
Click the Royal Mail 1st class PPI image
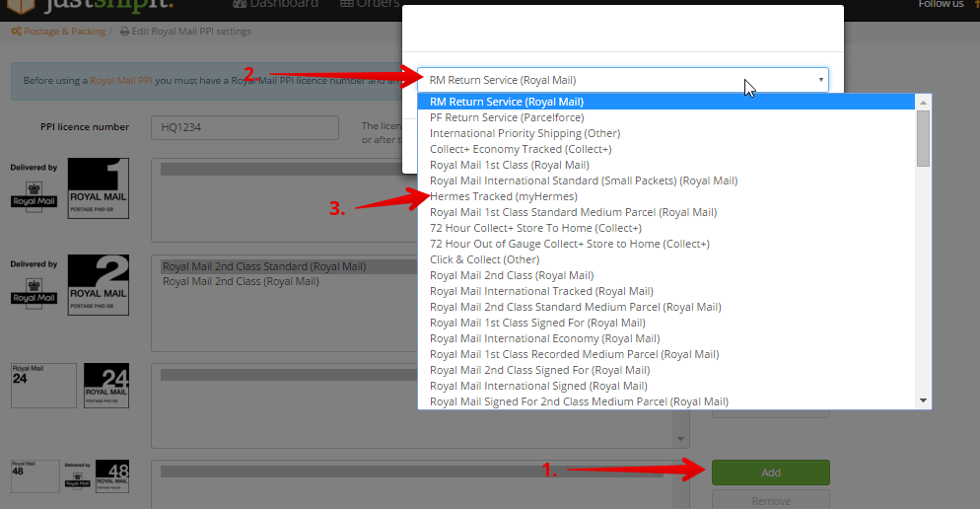(x=99, y=188)
